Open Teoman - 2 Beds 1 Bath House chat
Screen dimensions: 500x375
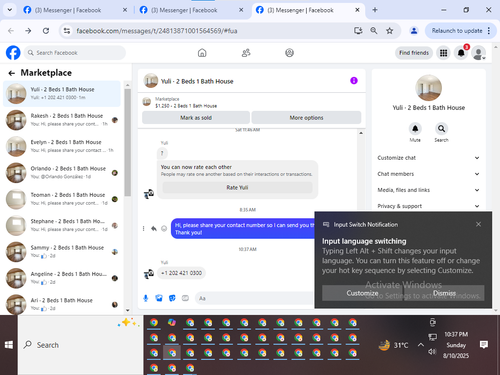(x=62, y=199)
